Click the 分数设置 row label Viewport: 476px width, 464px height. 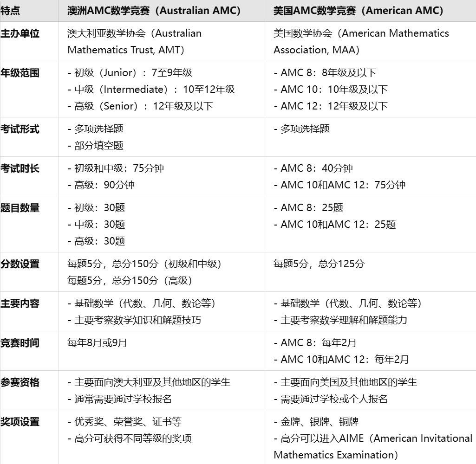(20, 264)
